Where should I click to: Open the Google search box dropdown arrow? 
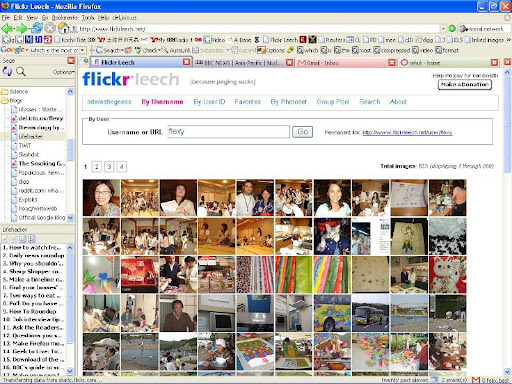83,50
